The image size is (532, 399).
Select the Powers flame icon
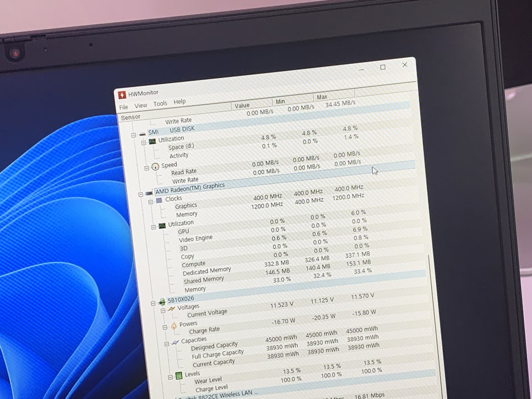point(173,327)
